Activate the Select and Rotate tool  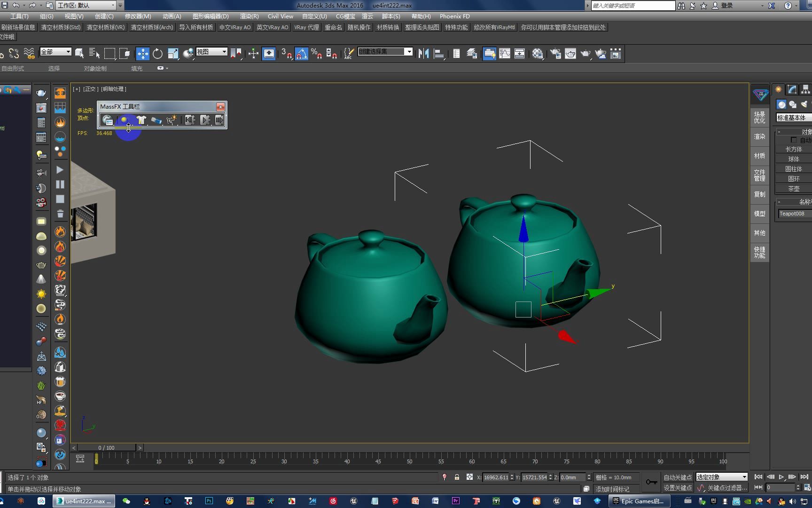[158, 54]
